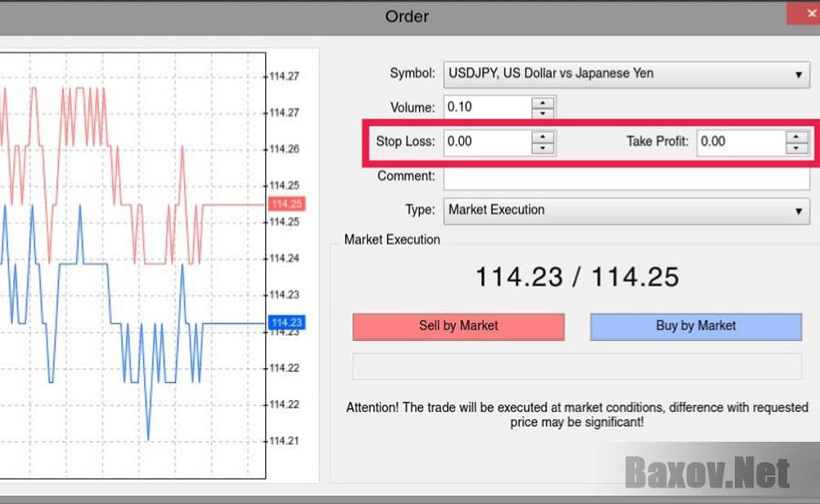Click the Order title bar
820x504 pixels.
[407, 16]
